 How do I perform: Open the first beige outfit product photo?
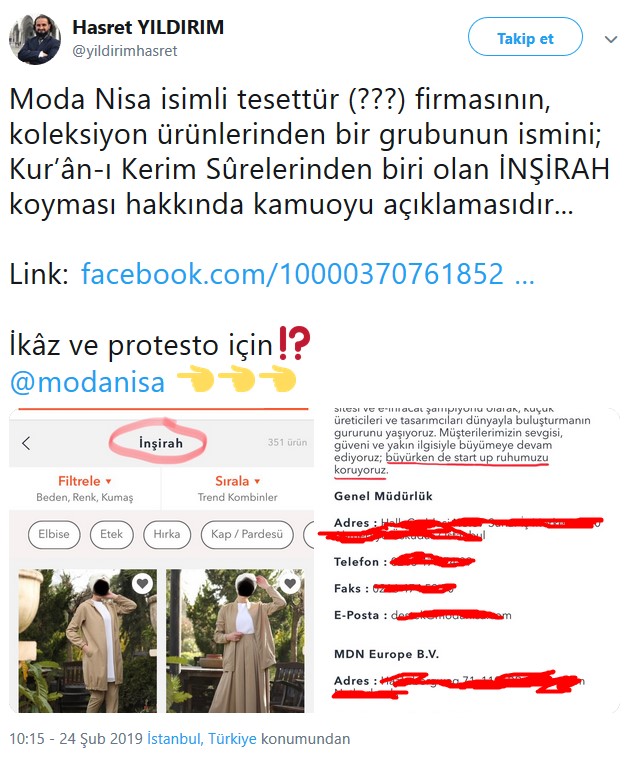pyautogui.click(x=88, y=641)
